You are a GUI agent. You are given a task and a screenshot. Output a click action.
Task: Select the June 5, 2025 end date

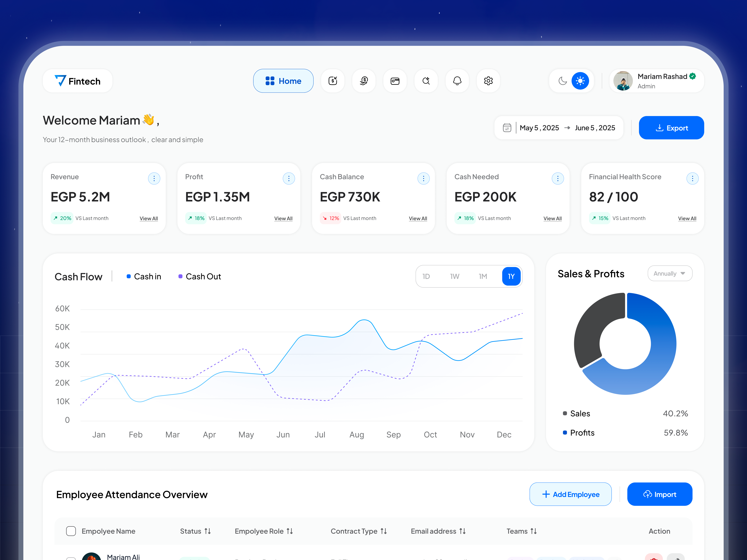pos(595,128)
